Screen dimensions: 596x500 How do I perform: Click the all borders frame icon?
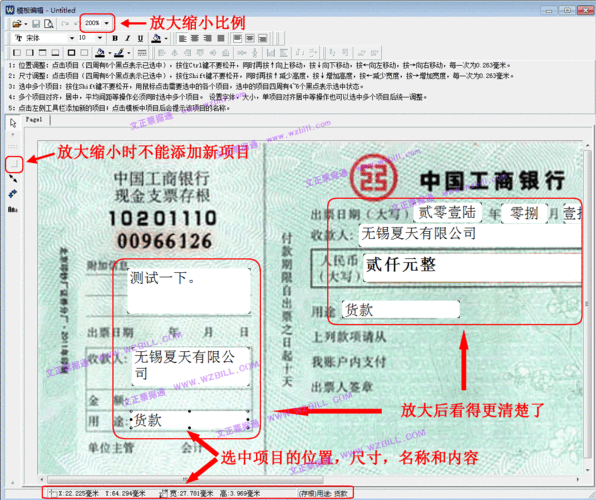71,52
